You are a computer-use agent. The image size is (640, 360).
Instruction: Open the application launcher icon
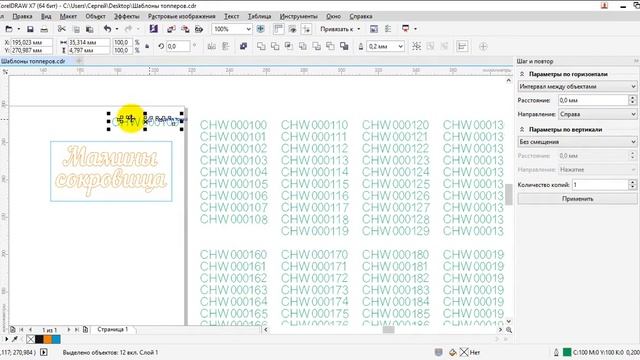(x=405, y=29)
